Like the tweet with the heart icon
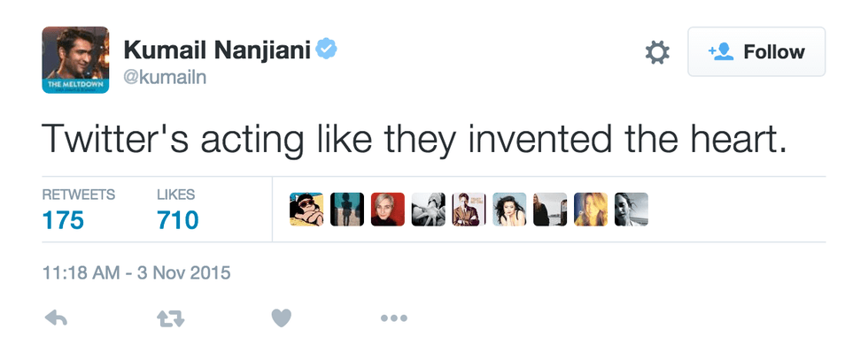This screenshot has height=360, width=868. pyautogui.click(x=282, y=318)
